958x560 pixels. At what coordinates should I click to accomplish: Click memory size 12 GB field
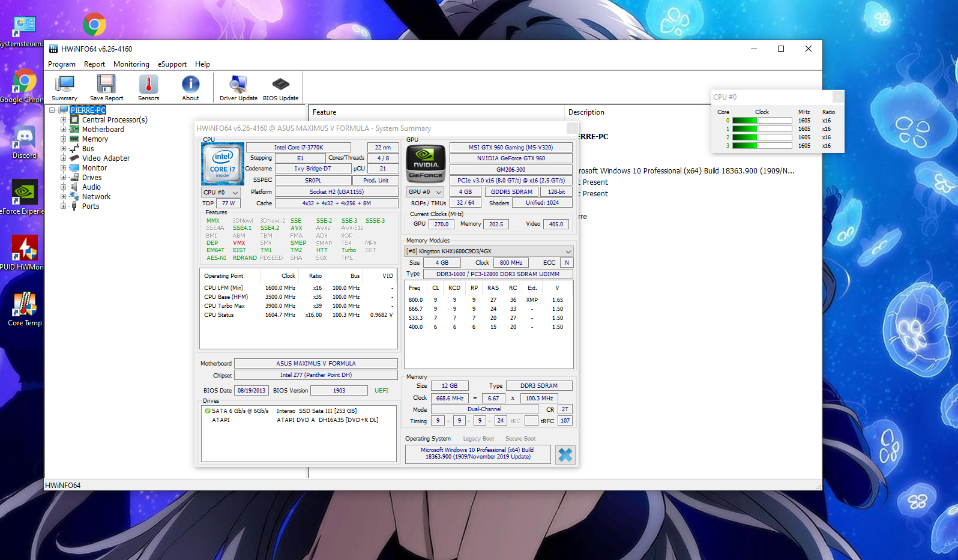(449, 386)
